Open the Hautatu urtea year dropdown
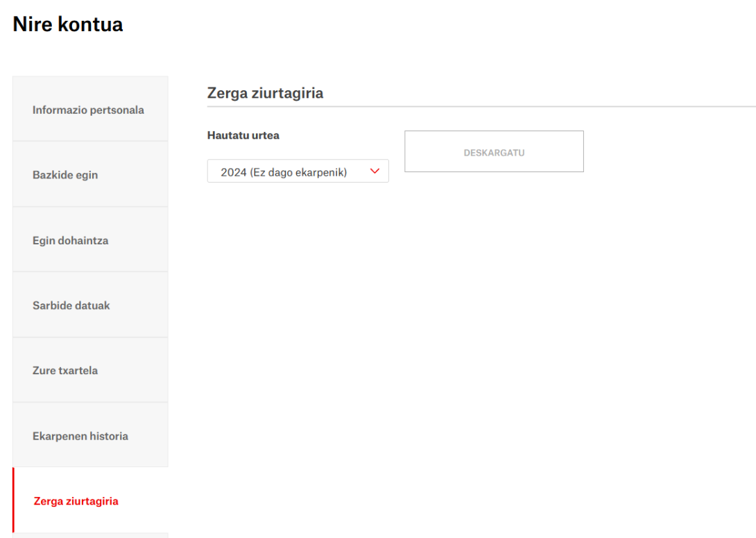This screenshot has width=756, height=538. [298, 171]
